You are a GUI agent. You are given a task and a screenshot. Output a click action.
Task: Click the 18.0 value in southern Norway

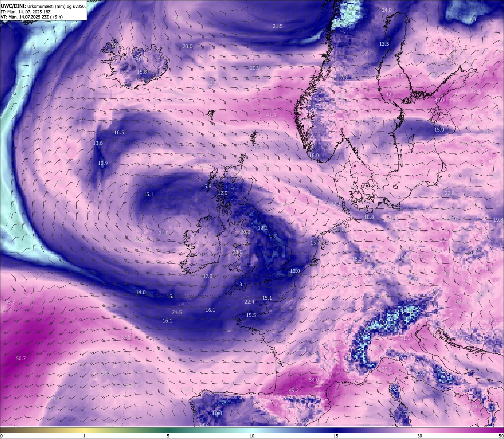click(x=314, y=155)
